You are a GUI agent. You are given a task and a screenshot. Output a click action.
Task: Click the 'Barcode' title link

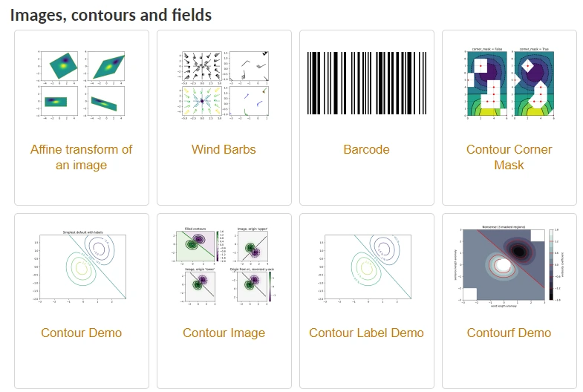367,149
